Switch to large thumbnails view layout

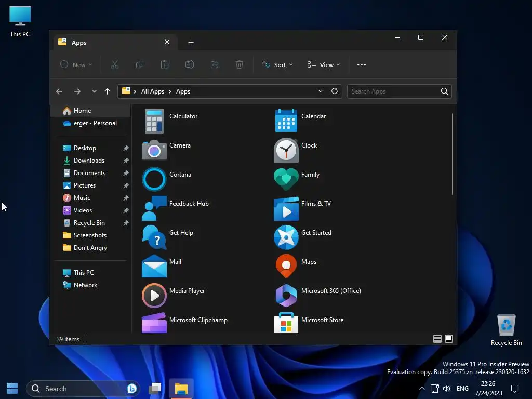[x=448, y=339]
